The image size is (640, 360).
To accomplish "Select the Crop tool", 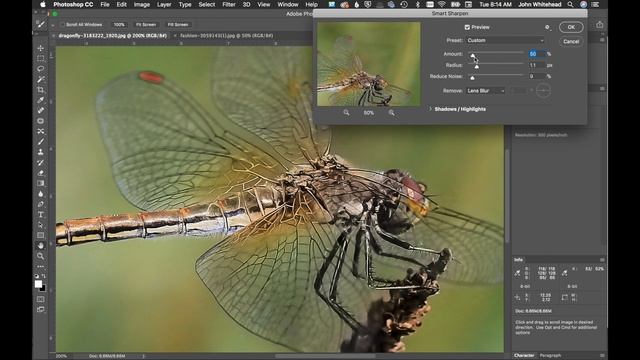I will pyautogui.click(x=40, y=89).
